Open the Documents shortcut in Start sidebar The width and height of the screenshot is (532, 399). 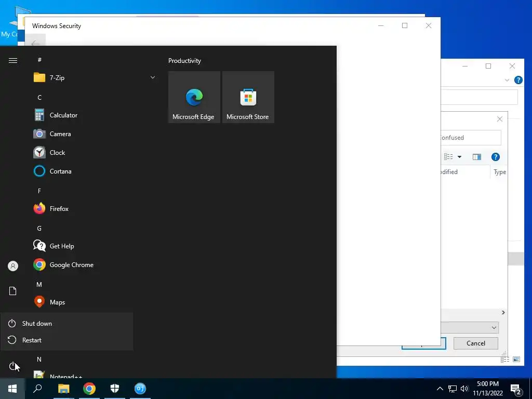point(12,291)
